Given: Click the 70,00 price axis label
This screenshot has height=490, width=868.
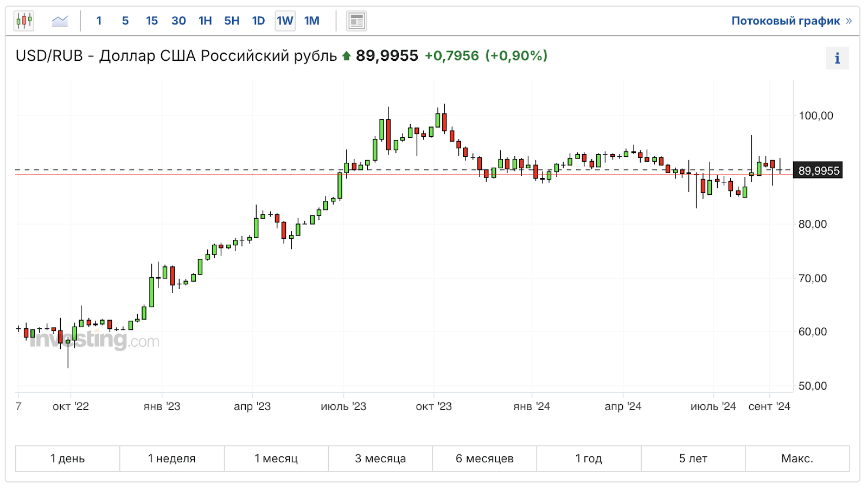Looking at the screenshot, I should tap(813, 278).
